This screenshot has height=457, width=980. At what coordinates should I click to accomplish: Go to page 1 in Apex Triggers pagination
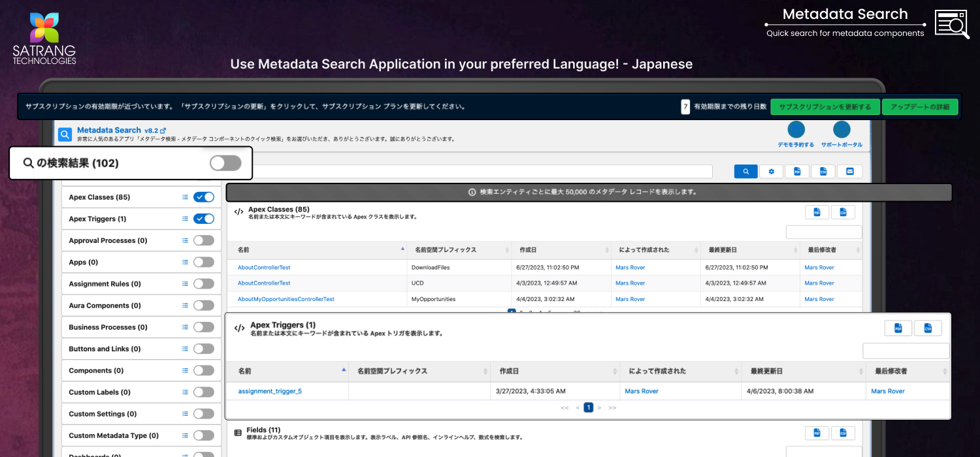(588, 407)
